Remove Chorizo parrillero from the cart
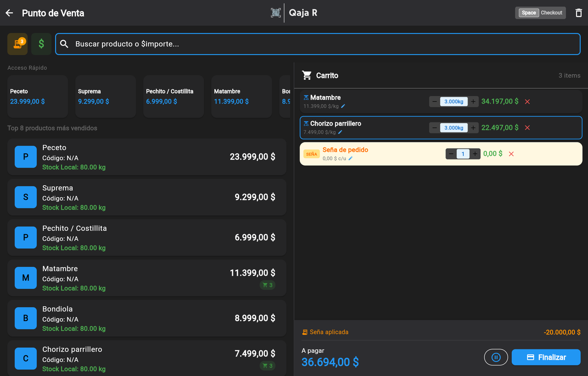Screen dimensions: 588x376 click(527, 128)
